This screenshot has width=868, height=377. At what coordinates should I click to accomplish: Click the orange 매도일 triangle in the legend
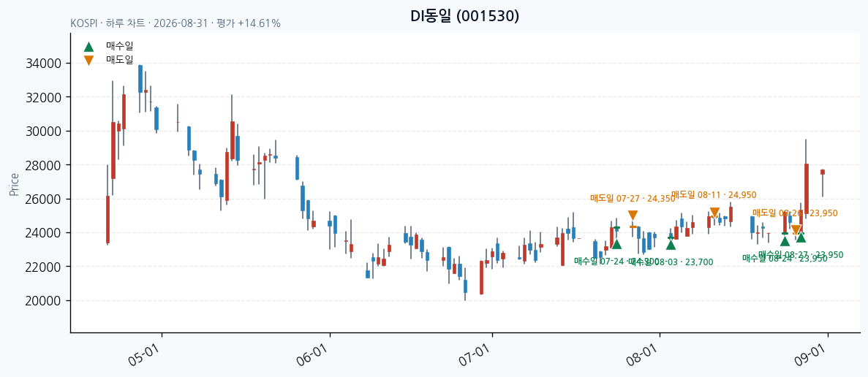(x=88, y=60)
